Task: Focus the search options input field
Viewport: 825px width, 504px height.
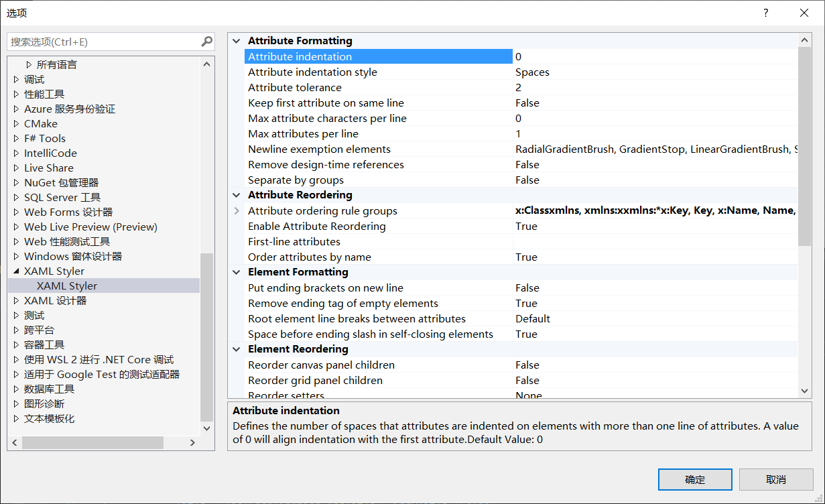Action: coord(104,42)
